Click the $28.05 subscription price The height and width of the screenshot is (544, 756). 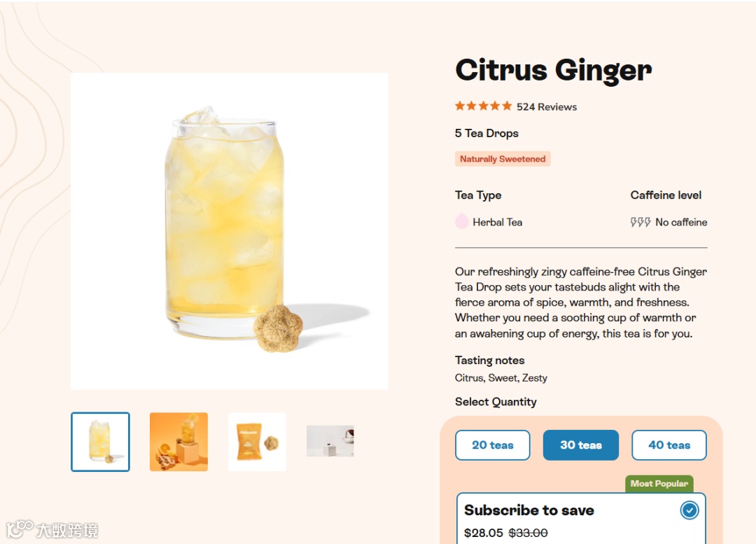tap(483, 533)
